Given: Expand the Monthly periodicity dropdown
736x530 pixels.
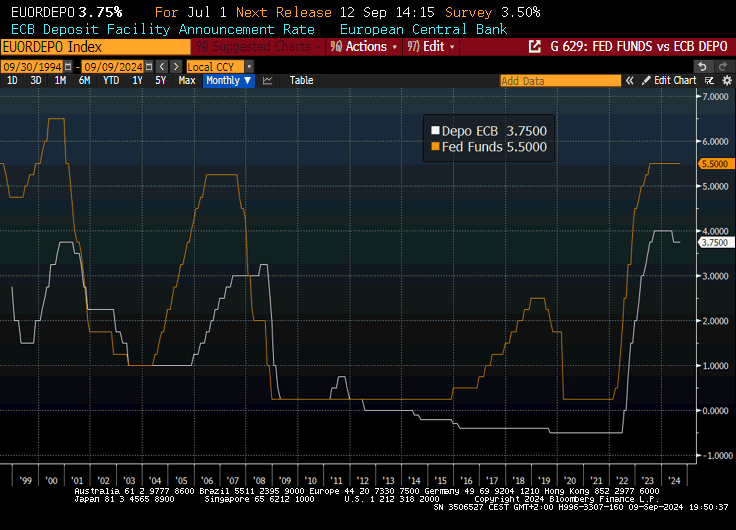Looking at the screenshot, I should (229, 80).
